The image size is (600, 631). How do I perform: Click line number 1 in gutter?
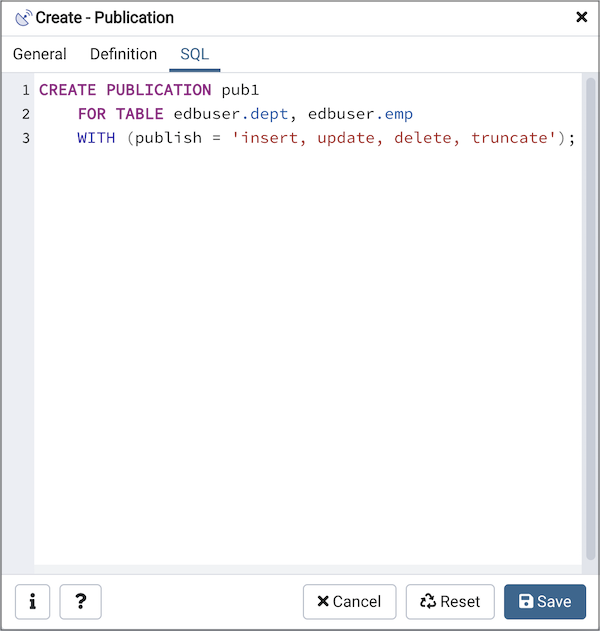[x=26, y=90]
